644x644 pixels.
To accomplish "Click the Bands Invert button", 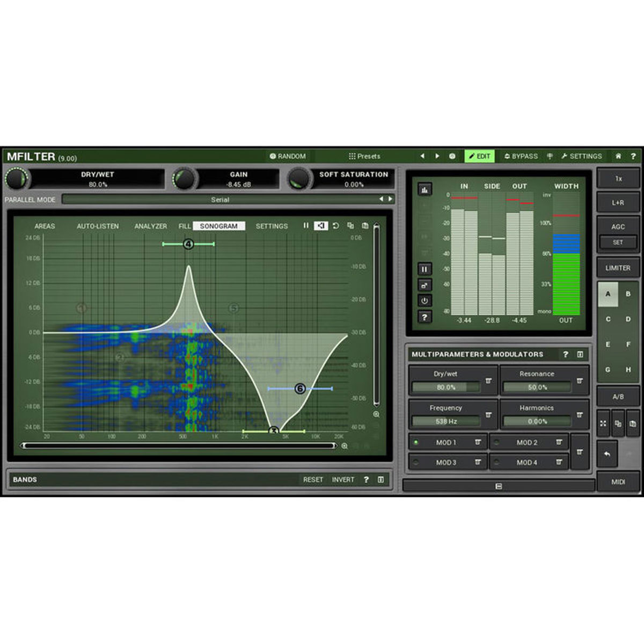I will click(343, 479).
